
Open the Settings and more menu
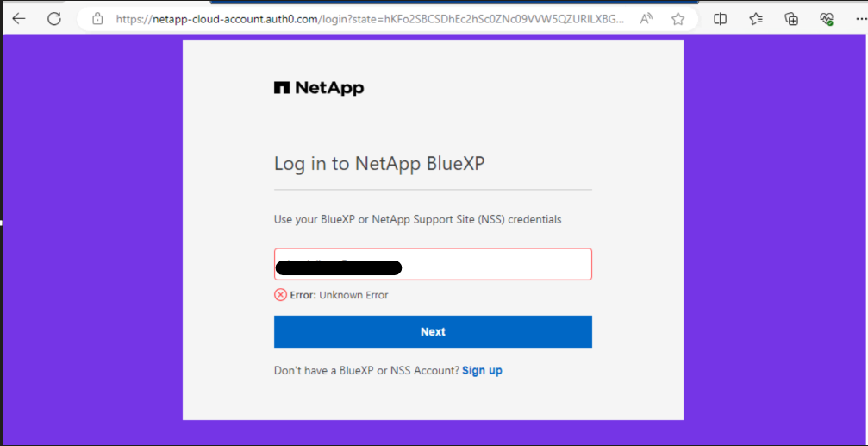point(858,18)
